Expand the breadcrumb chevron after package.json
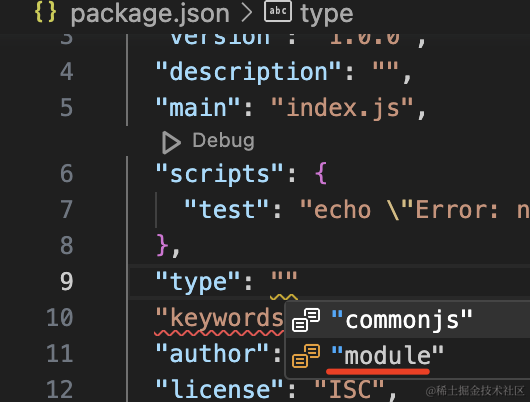The image size is (530, 402). click(x=247, y=13)
